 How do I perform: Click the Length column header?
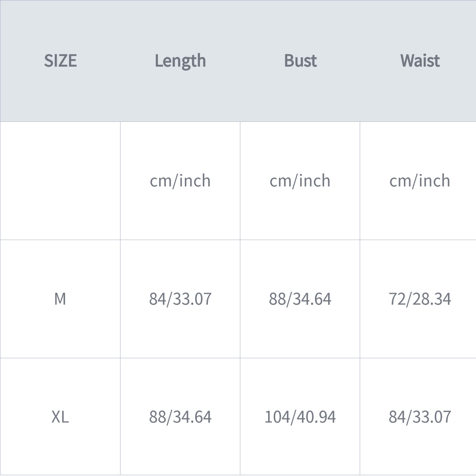pos(180,61)
